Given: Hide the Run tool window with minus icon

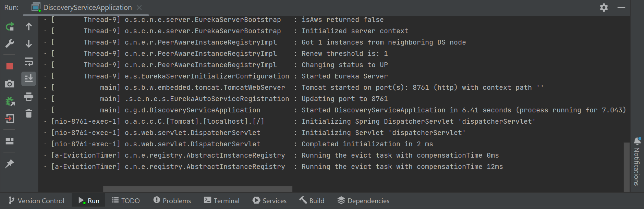Looking at the screenshot, I should pyautogui.click(x=621, y=8).
